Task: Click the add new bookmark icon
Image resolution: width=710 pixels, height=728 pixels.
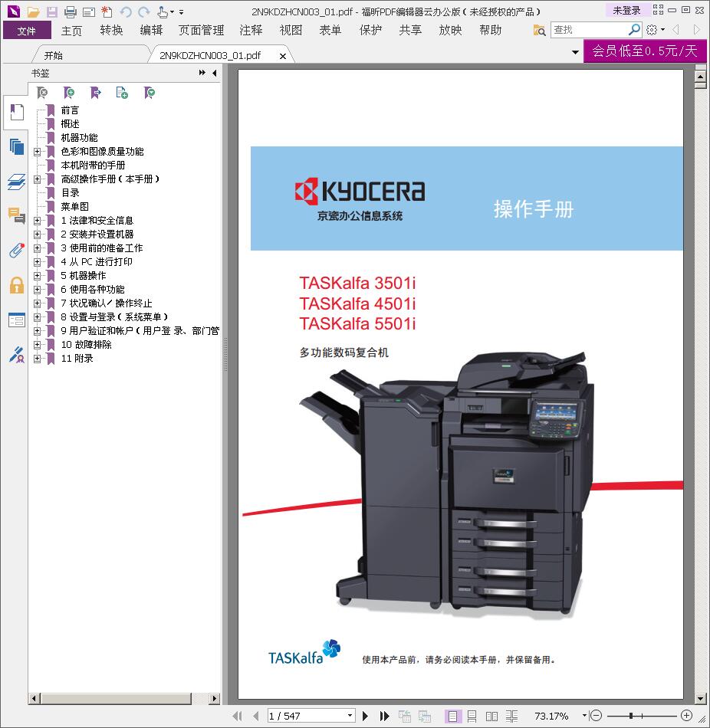Action: tap(69, 93)
